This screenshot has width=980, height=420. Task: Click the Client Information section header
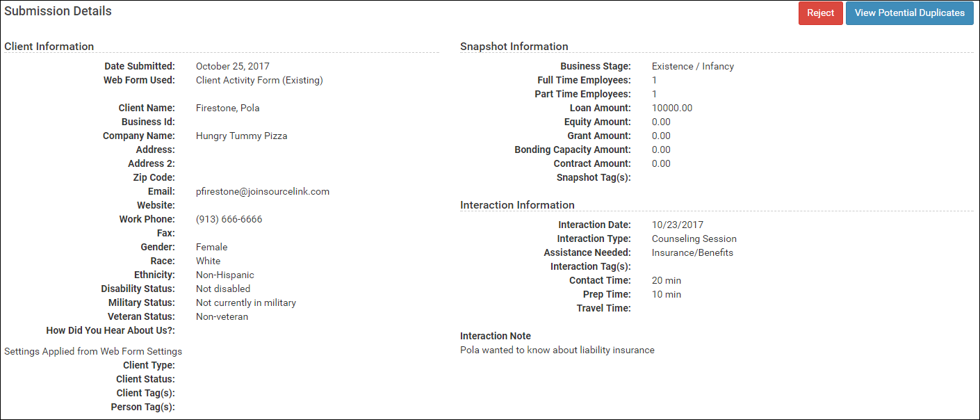(49, 47)
